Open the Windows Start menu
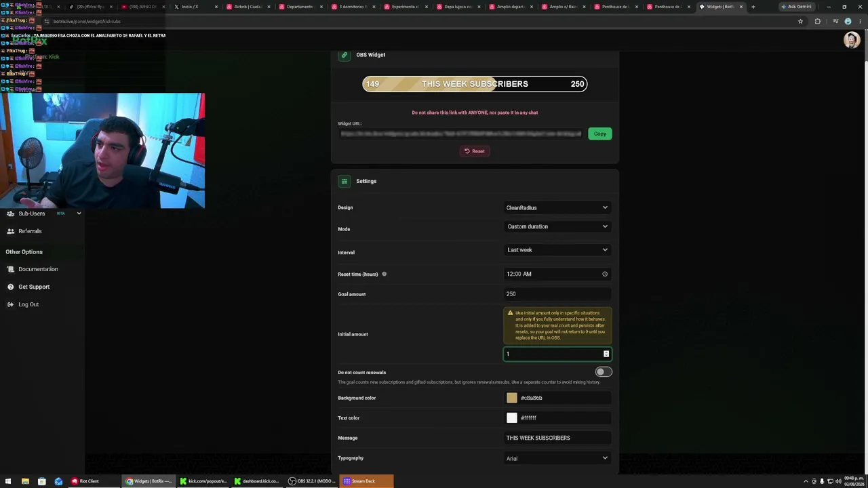The image size is (868, 488). point(8,481)
